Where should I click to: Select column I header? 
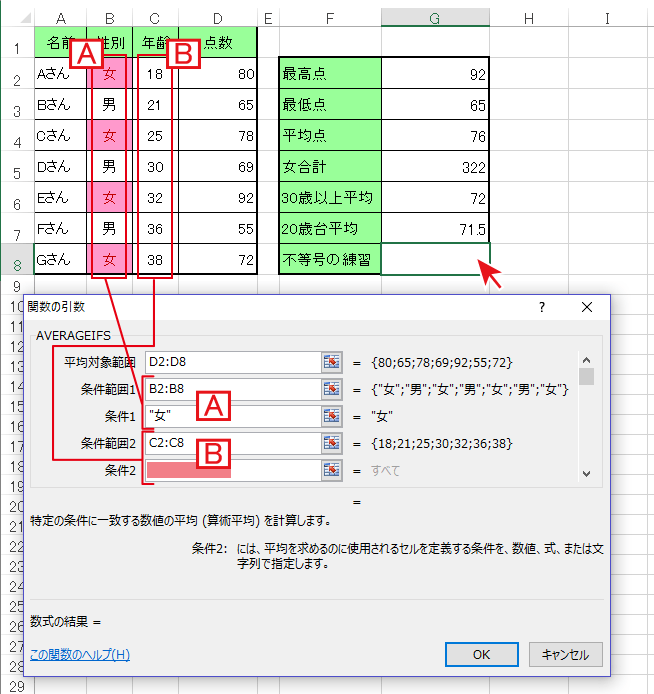pos(608,19)
